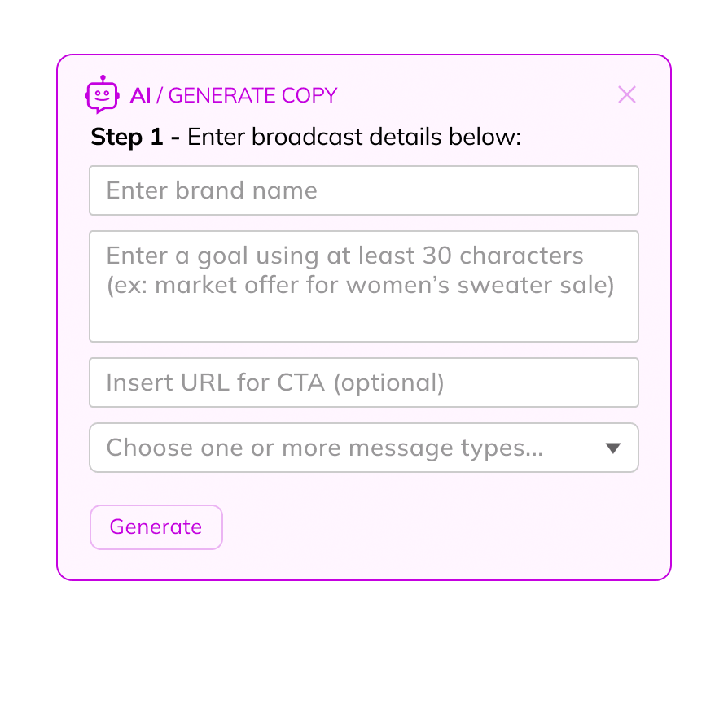Click "Enter broadcast details below:" instruction text

coord(353,137)
